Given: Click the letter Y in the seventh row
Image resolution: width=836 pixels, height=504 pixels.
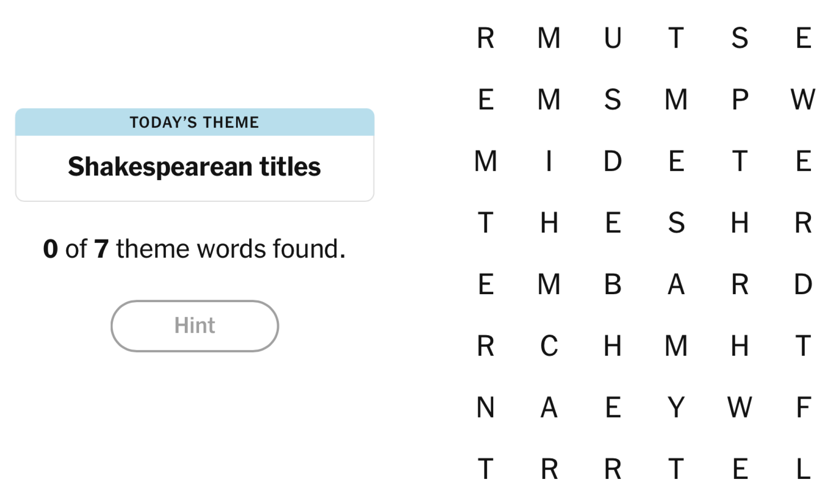Looking at the screenshot, I should coord(677,407).
